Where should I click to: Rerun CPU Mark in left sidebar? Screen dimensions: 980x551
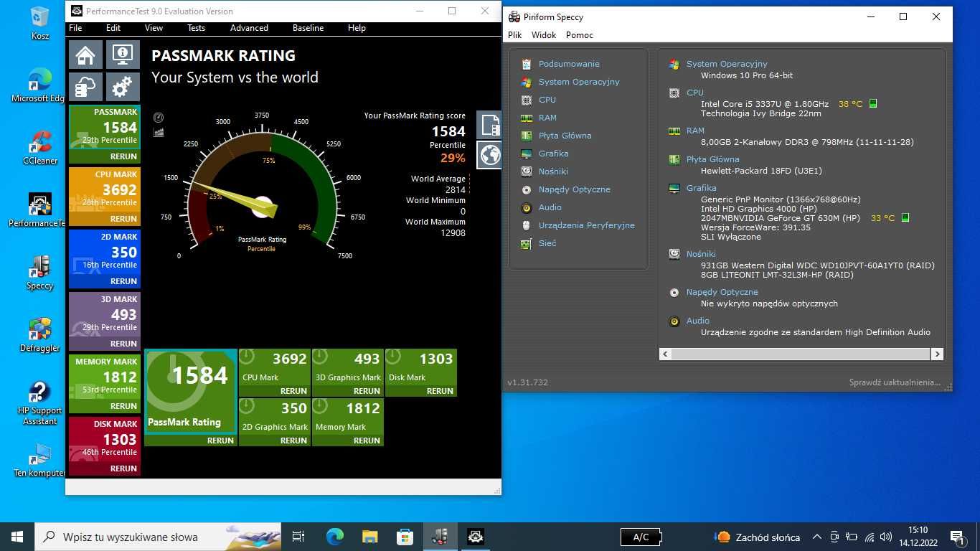pyautogui.click(x=123, y=219)
